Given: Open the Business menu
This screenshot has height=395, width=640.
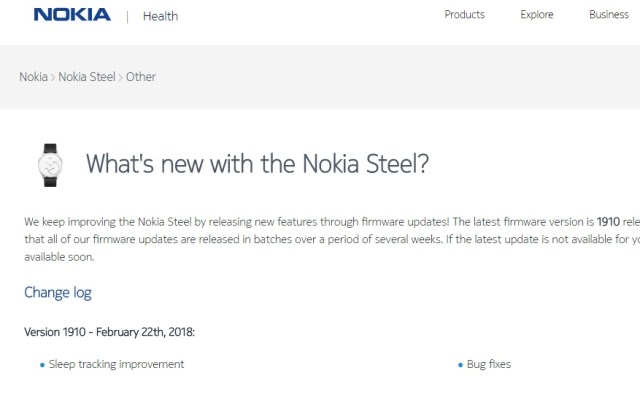Looking at the screenshot, I should (609, 15).
